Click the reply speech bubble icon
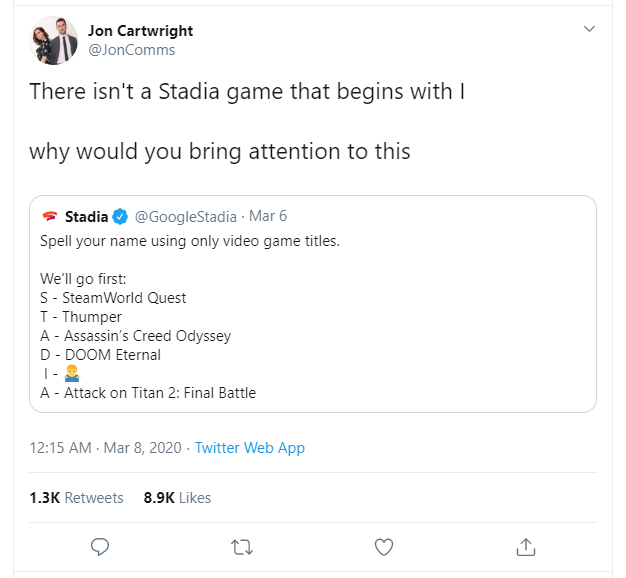Viewport: 626px width, 578px height. (x=99, y=546)
